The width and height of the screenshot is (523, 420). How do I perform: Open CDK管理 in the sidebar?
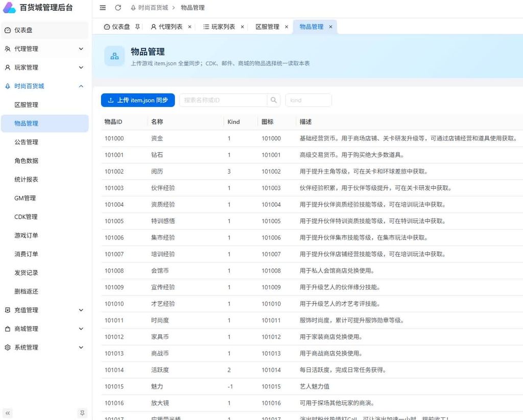45,217
